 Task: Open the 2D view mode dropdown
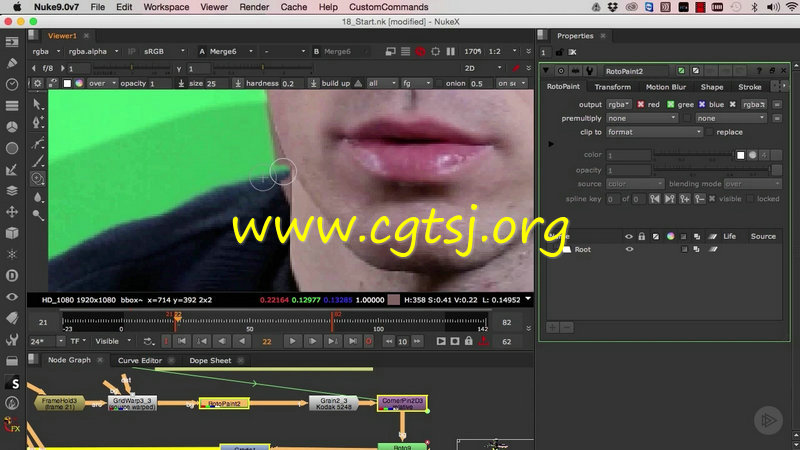click(x=483, y=68)
